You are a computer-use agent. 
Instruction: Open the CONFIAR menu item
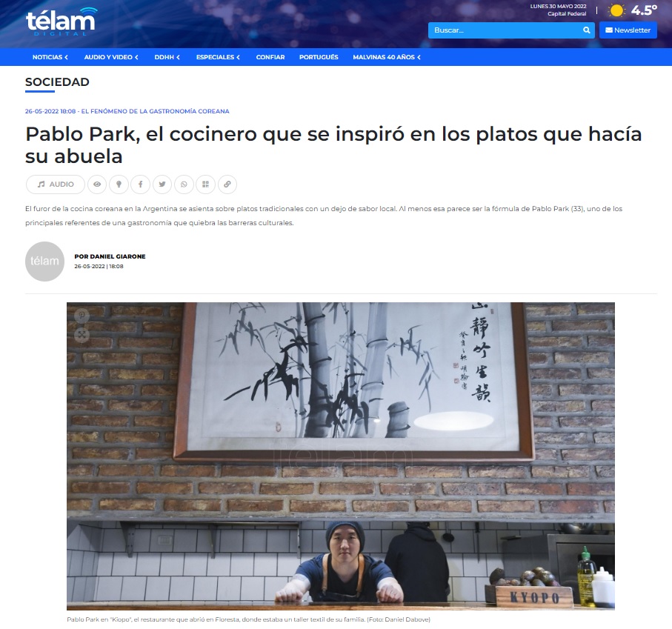click(x=270, y=57)
